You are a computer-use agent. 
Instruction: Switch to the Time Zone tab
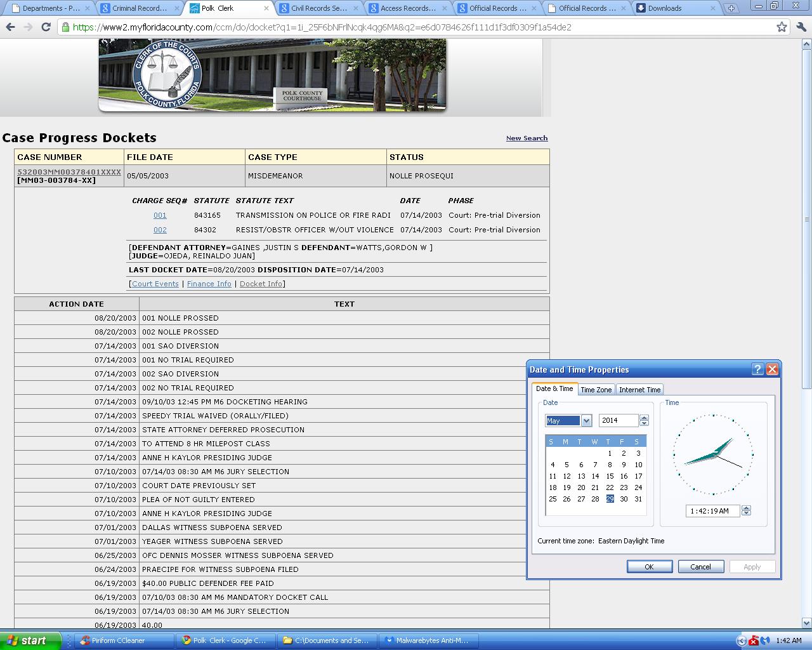coord(596,390)
